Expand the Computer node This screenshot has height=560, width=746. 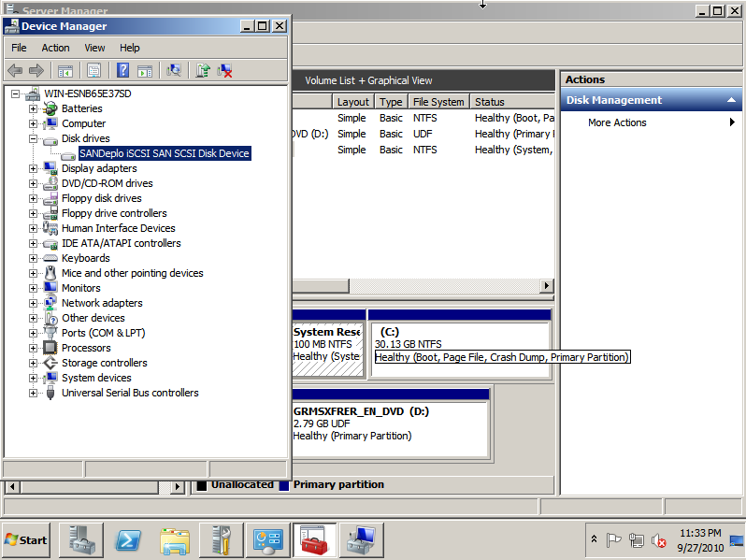click(33, 123)
